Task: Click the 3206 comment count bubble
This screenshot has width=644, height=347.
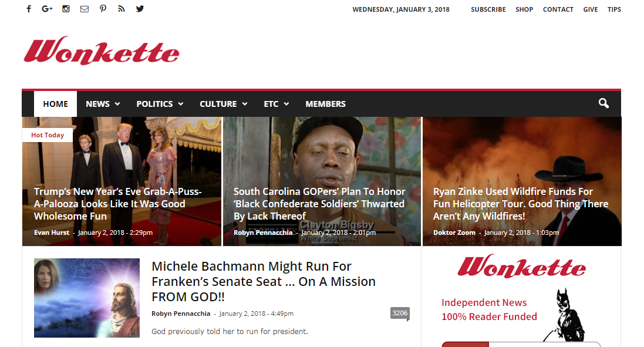Action: coord(400,314)
